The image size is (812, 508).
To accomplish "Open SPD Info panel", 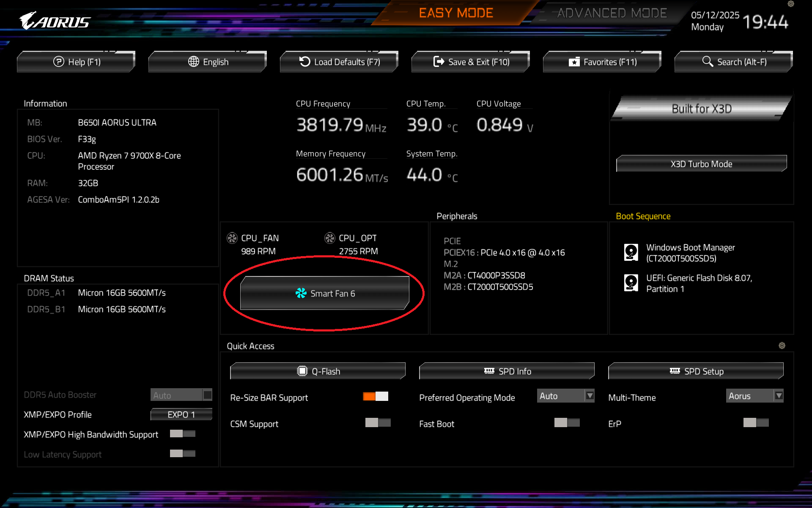I will (507, 371).
